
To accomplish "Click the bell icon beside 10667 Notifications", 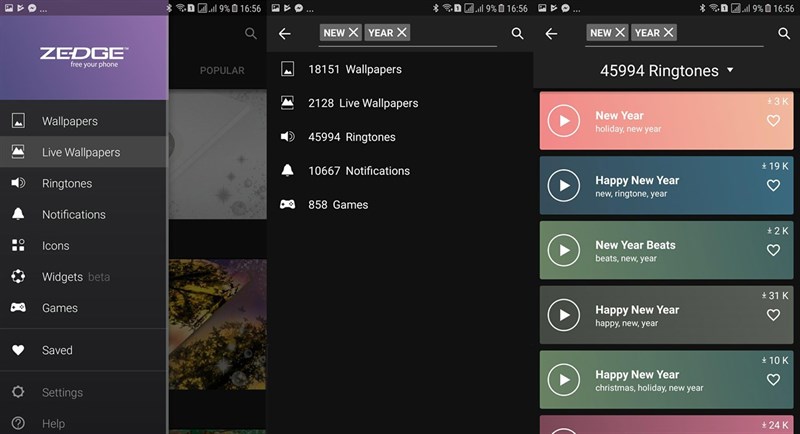I will coord(287,170).
